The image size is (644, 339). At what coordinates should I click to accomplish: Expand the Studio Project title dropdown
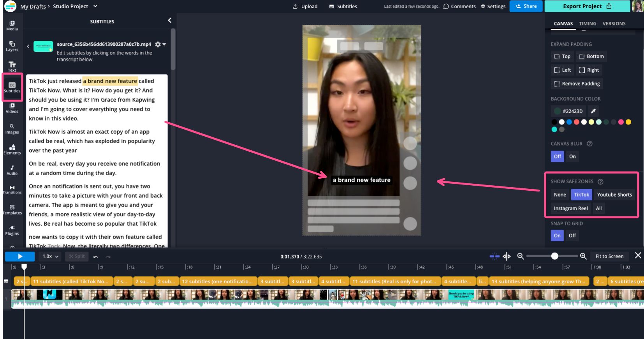[95, 6]
